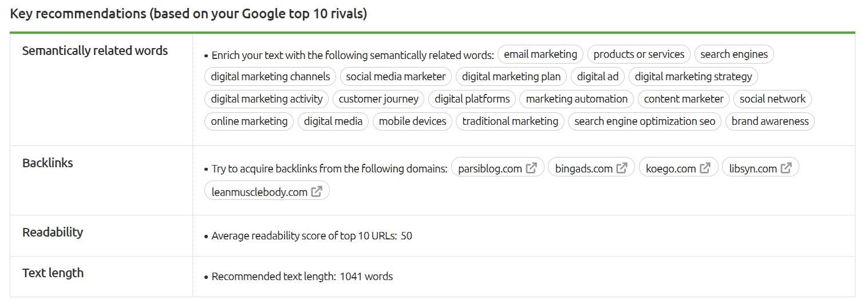The width and height of the screenshot is (868, 307).
Task: Choose the 'social media marketer' tag
Action: [x=396, y=77]
